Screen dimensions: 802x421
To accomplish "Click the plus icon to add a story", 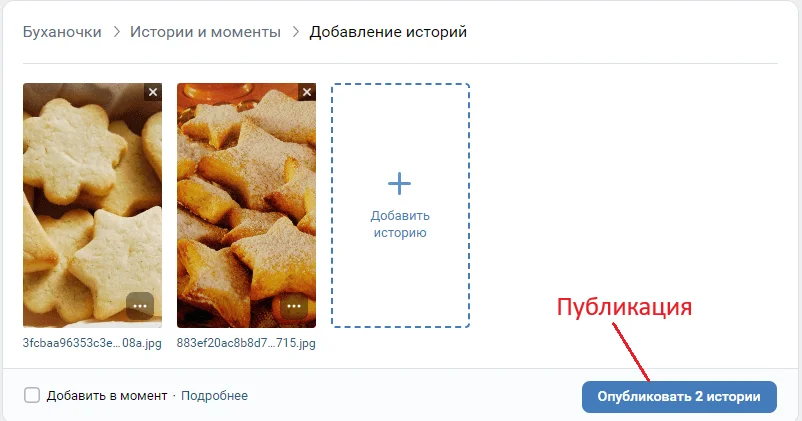I will pyautogui.click(x=399, y=183).
